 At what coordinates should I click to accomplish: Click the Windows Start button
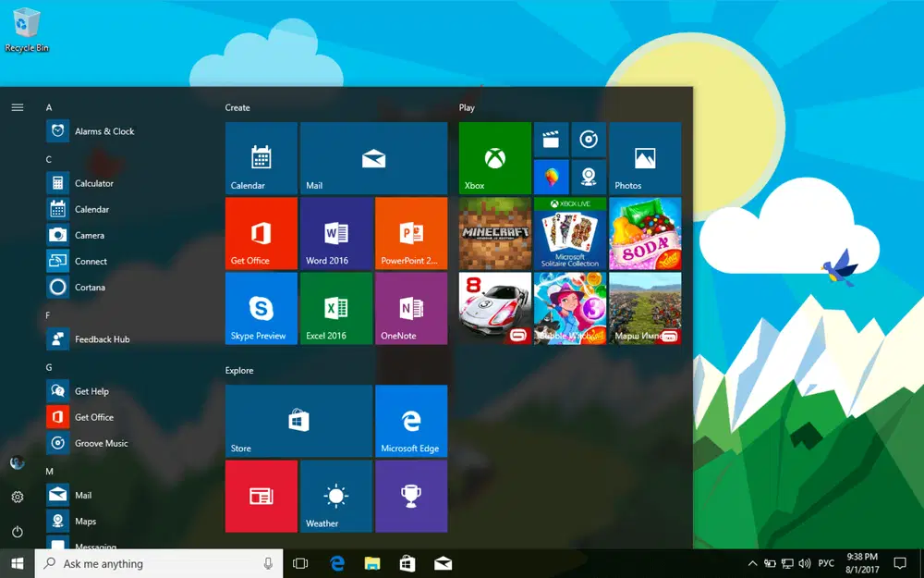point(17,564)
